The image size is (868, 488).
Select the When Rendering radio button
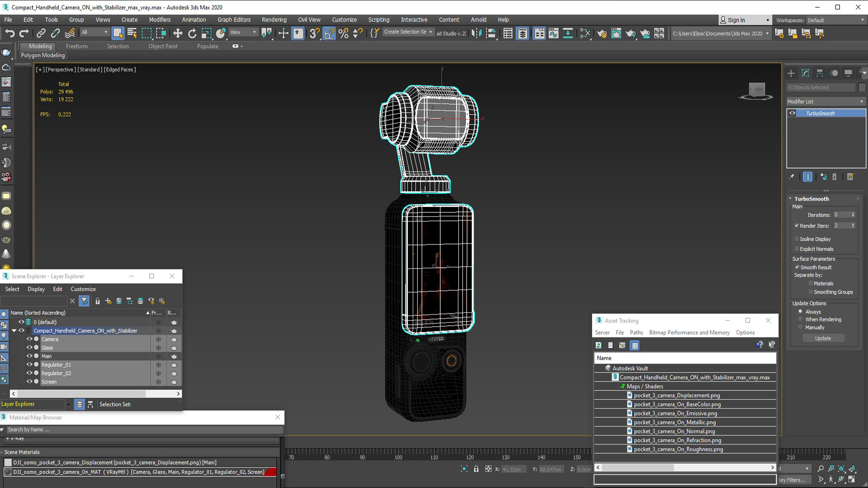click(800, 319)
